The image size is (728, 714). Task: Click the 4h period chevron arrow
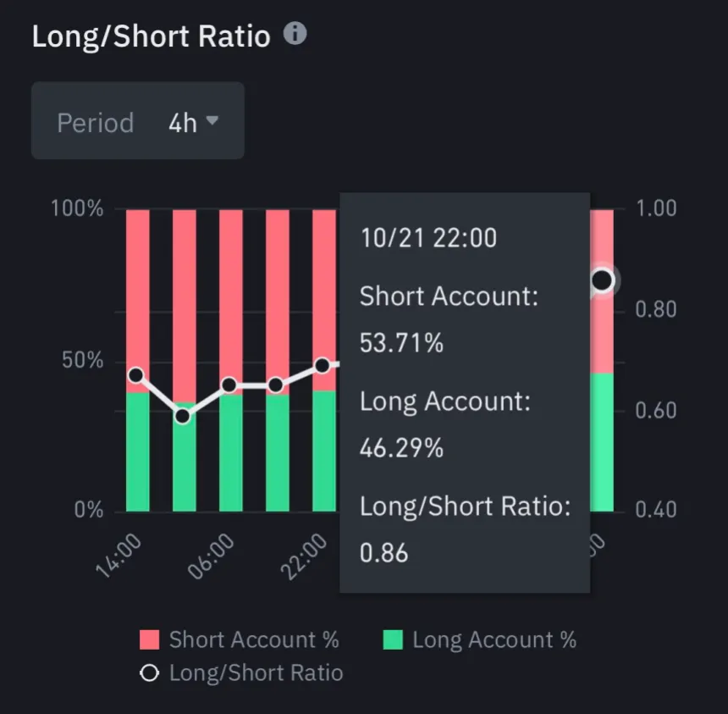click(211, 121)
